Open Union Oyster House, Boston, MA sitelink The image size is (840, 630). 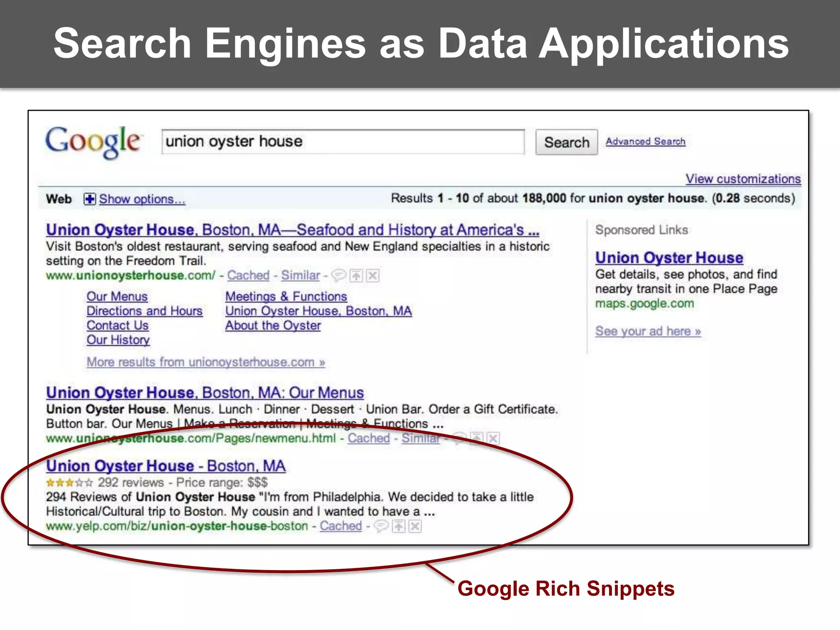pos(318,311)
